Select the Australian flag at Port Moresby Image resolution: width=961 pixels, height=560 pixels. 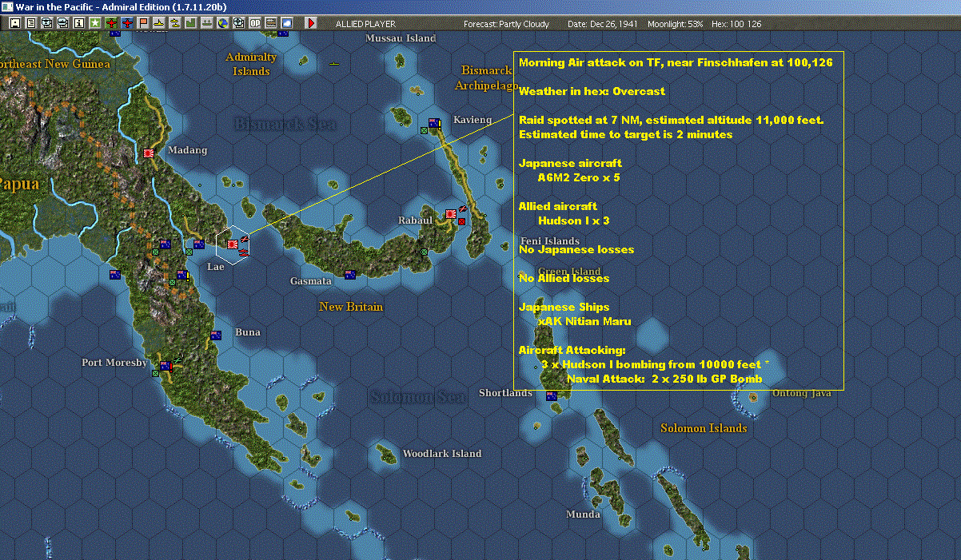coord(165,366)
